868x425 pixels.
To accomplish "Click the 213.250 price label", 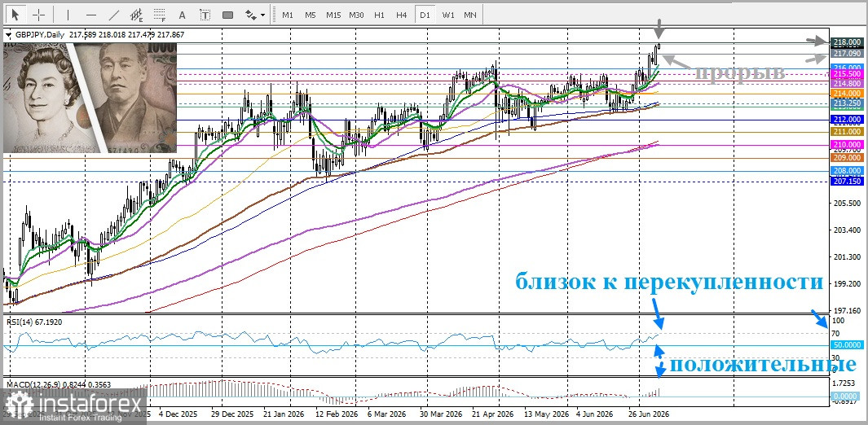I will [846, 103].
